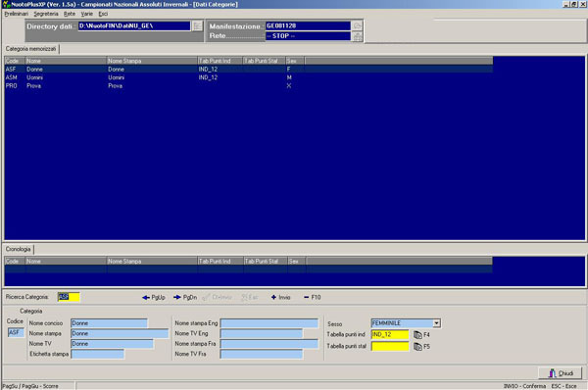The image size is (588, 390).
Task: Select the ASM Uomini row
Action: tap(249, 77)
